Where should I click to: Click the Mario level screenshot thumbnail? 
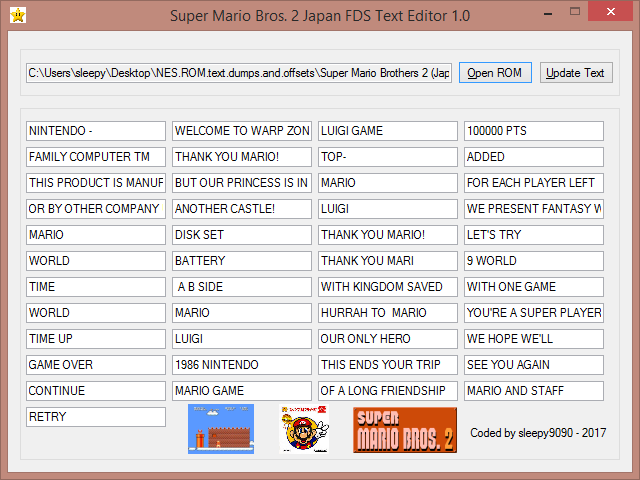220,429
